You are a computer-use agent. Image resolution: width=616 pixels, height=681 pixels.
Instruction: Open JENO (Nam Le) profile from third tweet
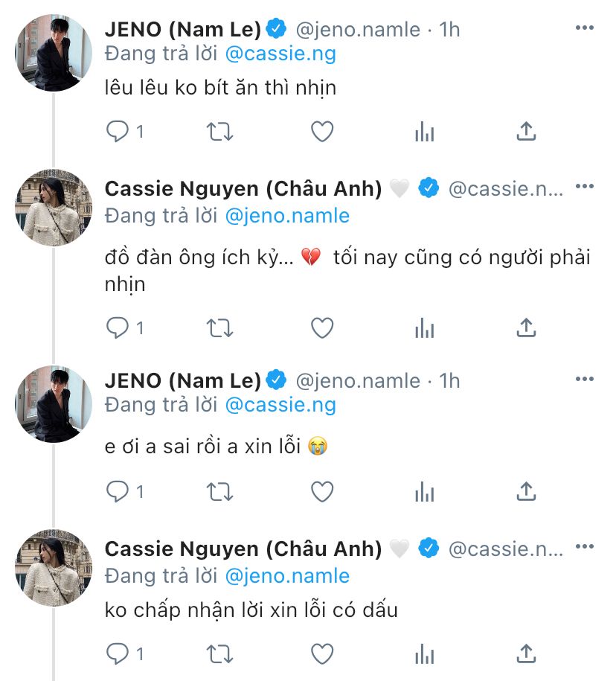click(x=182, y=381)
